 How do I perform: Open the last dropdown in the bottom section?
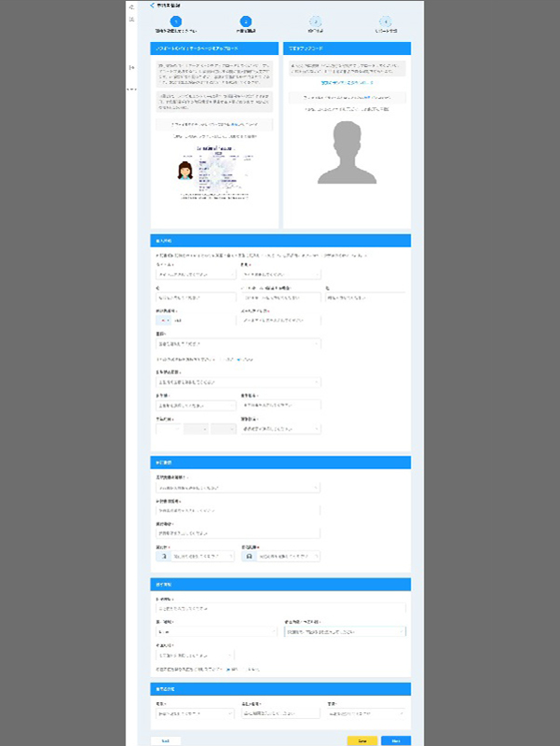tap(366, 713)
